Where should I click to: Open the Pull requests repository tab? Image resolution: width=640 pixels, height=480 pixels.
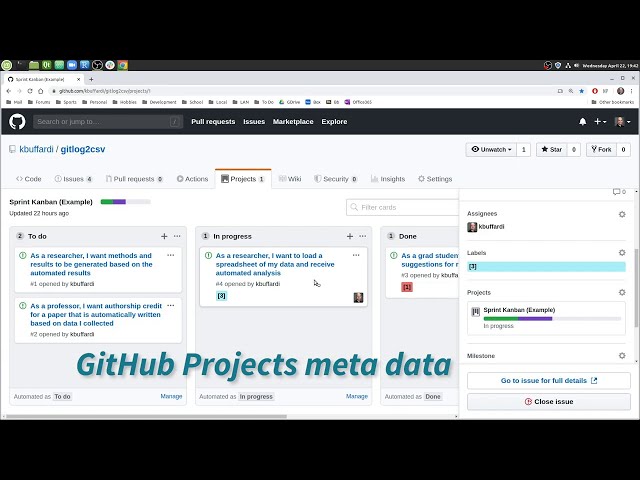tap(134, 179)
